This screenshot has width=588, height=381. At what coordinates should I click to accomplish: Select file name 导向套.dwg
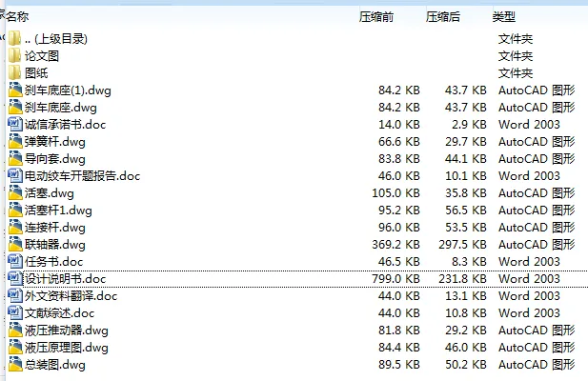54,159
